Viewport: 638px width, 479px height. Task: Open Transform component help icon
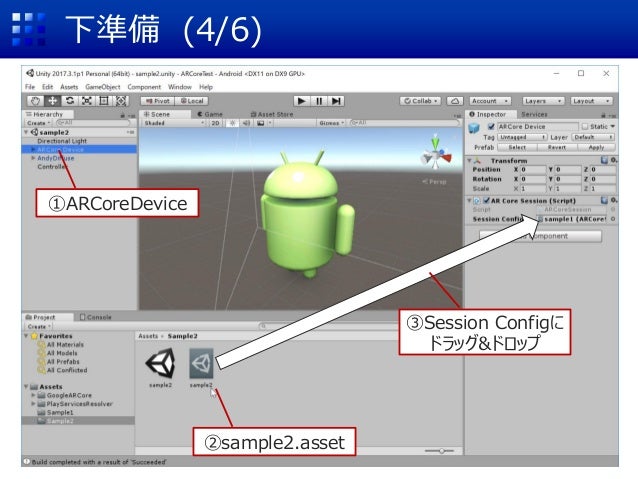[604, 160]
